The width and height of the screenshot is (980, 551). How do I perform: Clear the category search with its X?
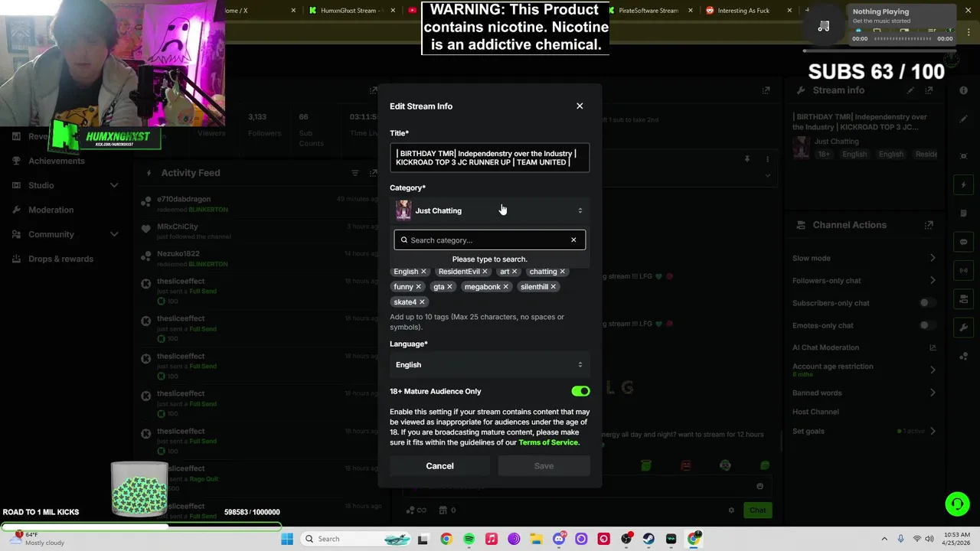pyautogui.click(x=573, y=240)
